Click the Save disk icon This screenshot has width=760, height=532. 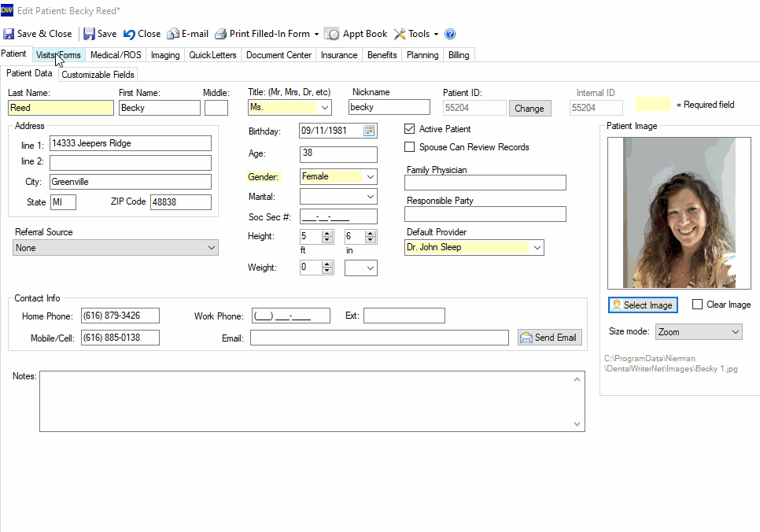tap(89, 34)
